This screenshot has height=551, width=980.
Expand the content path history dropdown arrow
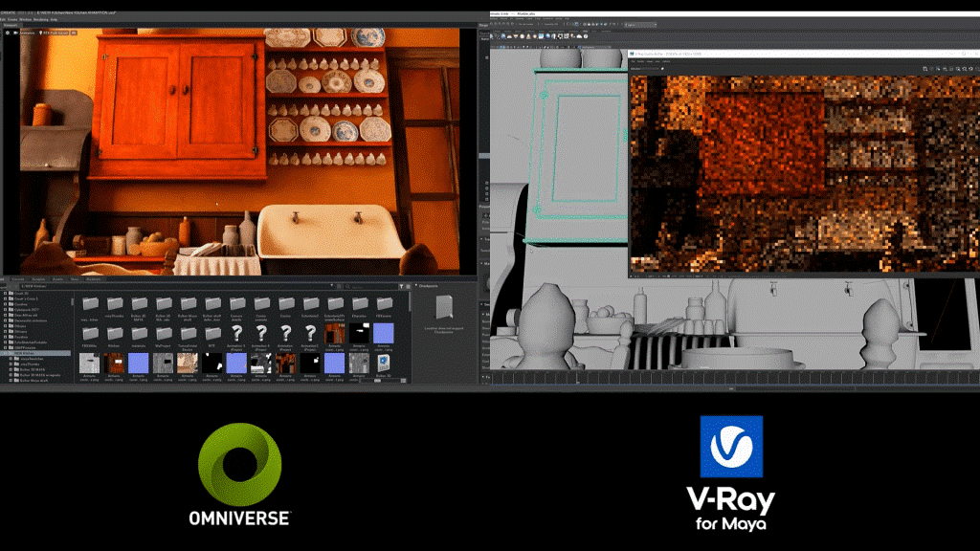point(332,285)
